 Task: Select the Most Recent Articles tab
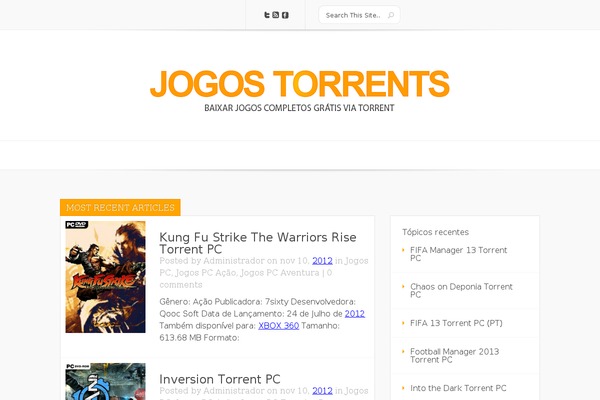[120, 207]
